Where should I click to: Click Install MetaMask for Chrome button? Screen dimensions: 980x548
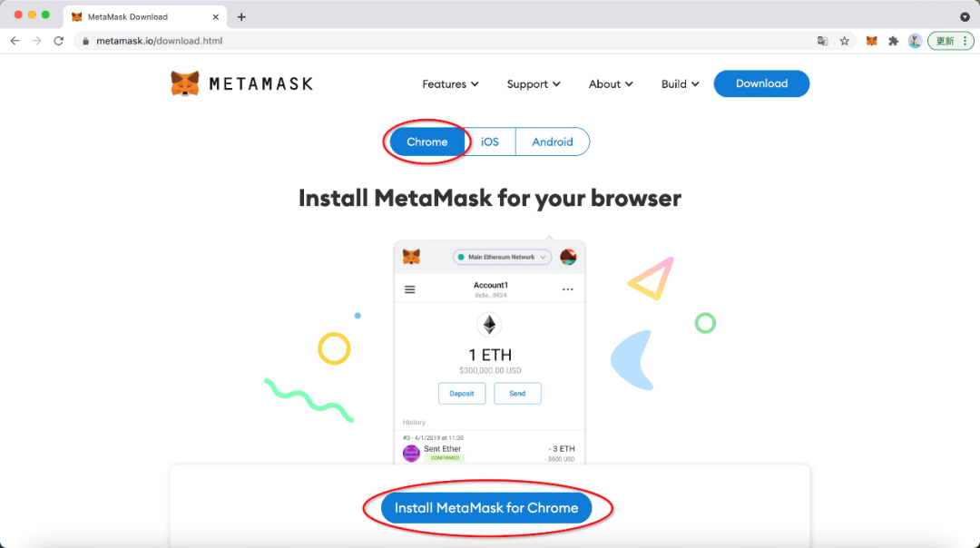[486, 508]
